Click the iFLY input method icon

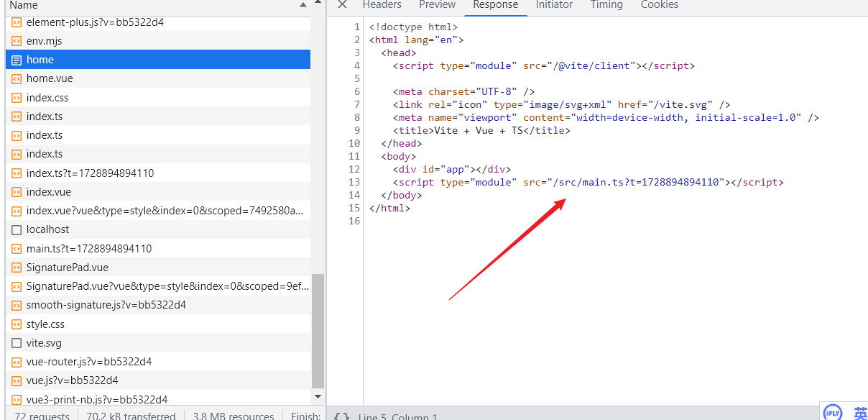[832, 411]
